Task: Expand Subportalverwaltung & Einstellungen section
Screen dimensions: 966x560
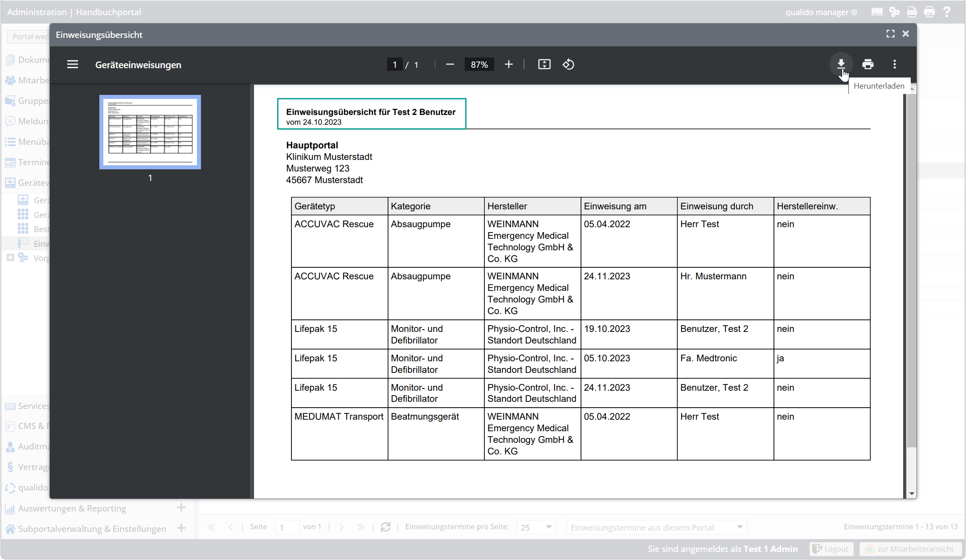Action: [181, 528]
